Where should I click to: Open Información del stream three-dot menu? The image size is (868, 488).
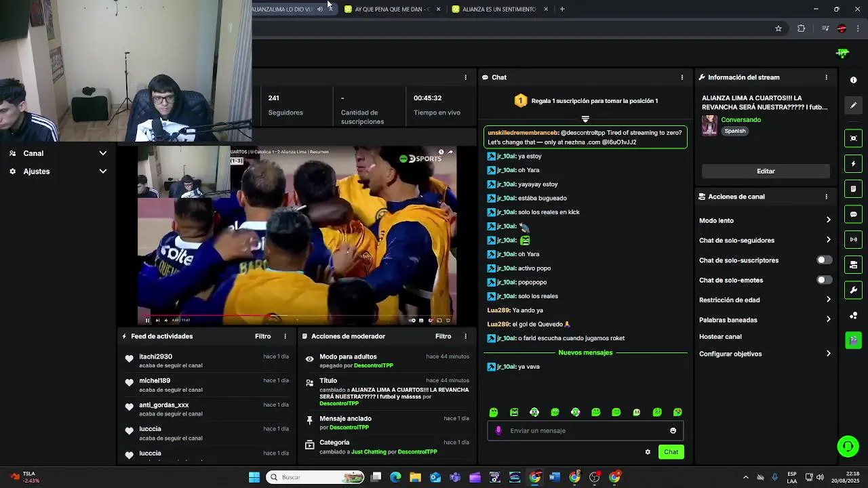coord(826,77)
